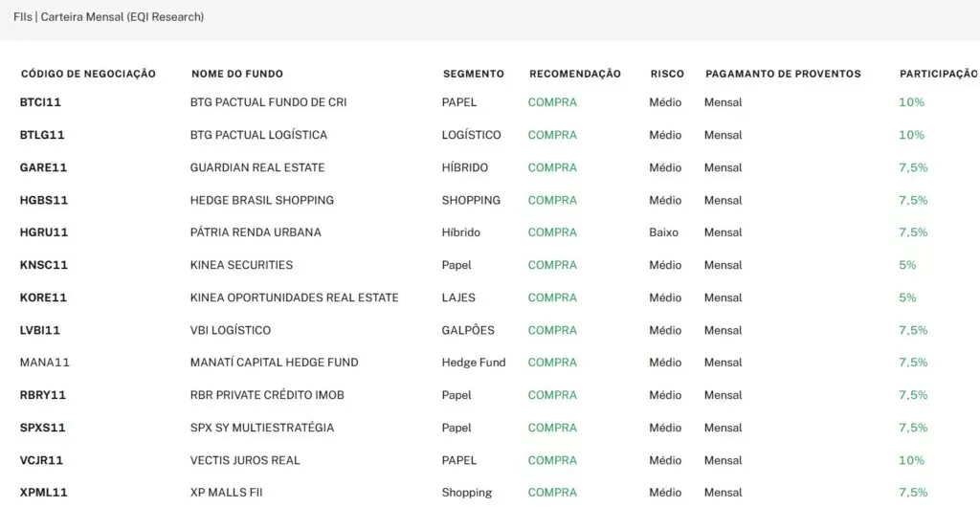Click fund name MANATÍ CAPITAL HEDGE FUND

pos(275,363)
